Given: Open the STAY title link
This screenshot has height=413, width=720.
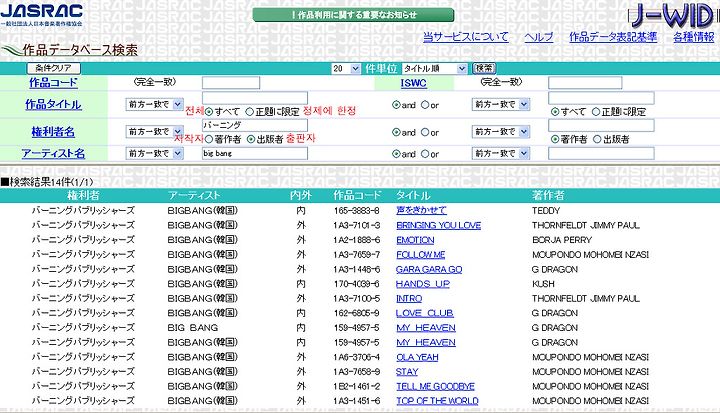Looking at the screenshot, I should point(407,372).
